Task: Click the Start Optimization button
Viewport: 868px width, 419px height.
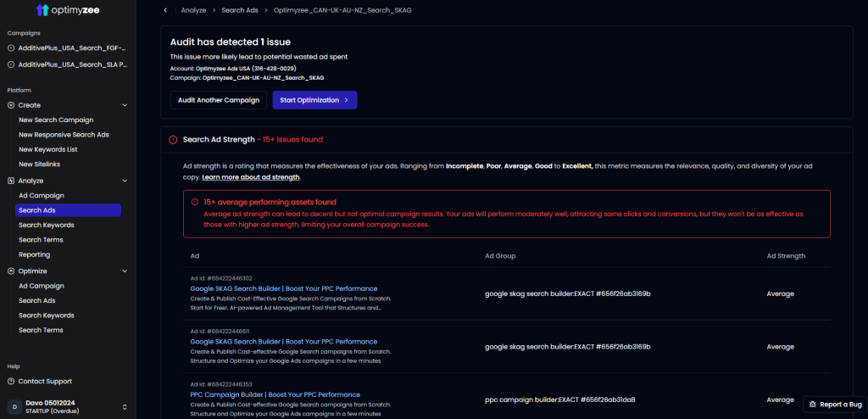Action: click(x=314, y=100)
